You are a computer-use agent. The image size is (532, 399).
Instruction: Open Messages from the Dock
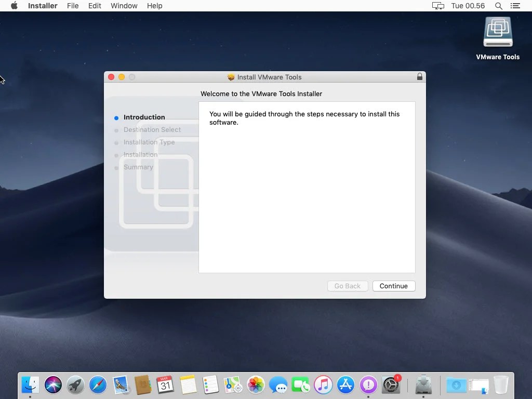[278, 385]
